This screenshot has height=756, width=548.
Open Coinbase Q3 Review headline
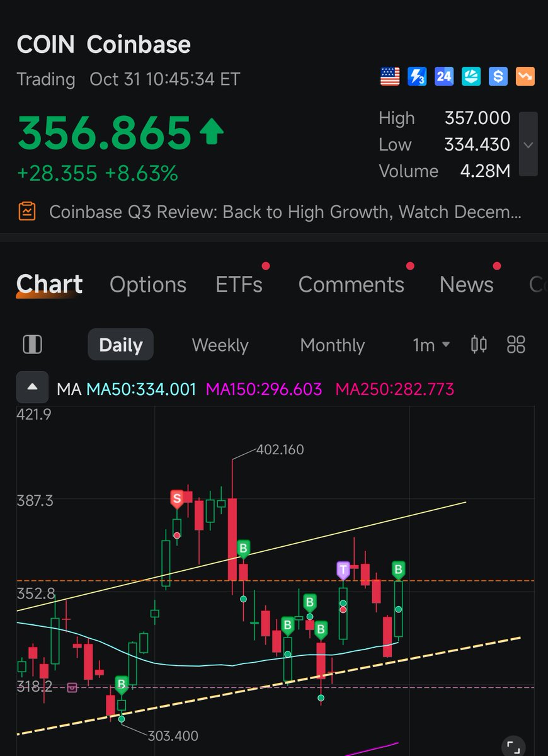[285, 212]
